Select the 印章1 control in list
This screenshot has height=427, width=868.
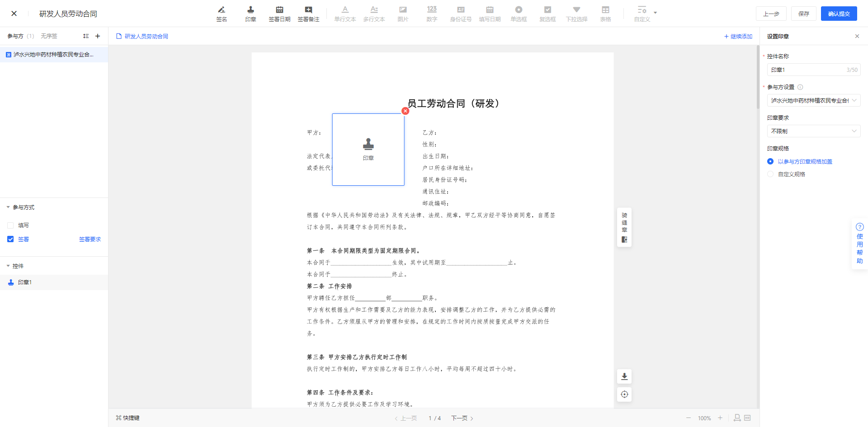pyautogui.click(x=54, y=282)
